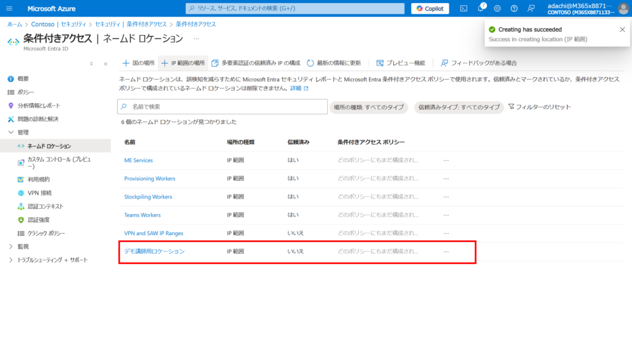Viewport: 632px width, 364px height.
Task: Go to ホーム breadcrumb
Action: 15,24
